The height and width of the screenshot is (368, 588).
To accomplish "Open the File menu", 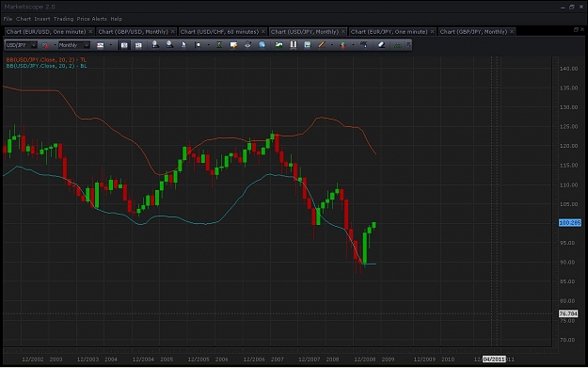I will click(8, 19).
